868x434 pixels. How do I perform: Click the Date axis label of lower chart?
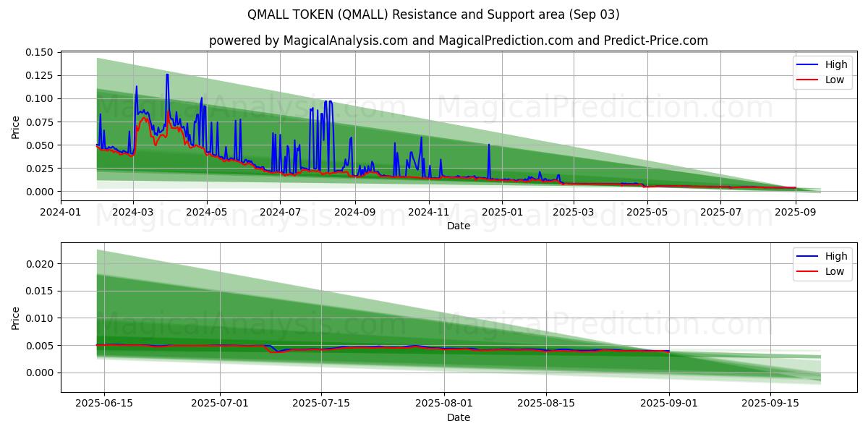coord(458,417)
